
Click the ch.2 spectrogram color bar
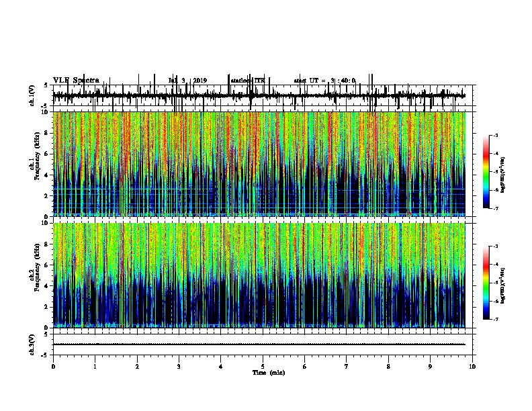point(486,283)
